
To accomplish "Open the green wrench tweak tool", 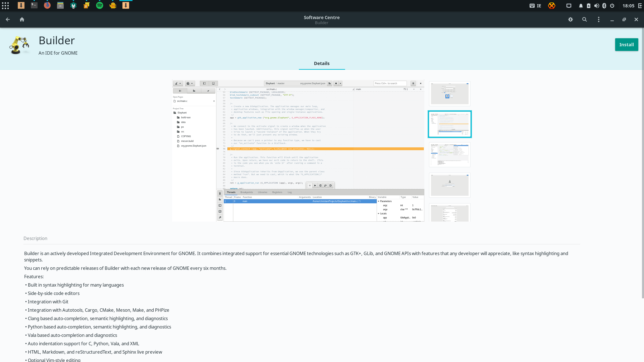I will coord(73,6).
